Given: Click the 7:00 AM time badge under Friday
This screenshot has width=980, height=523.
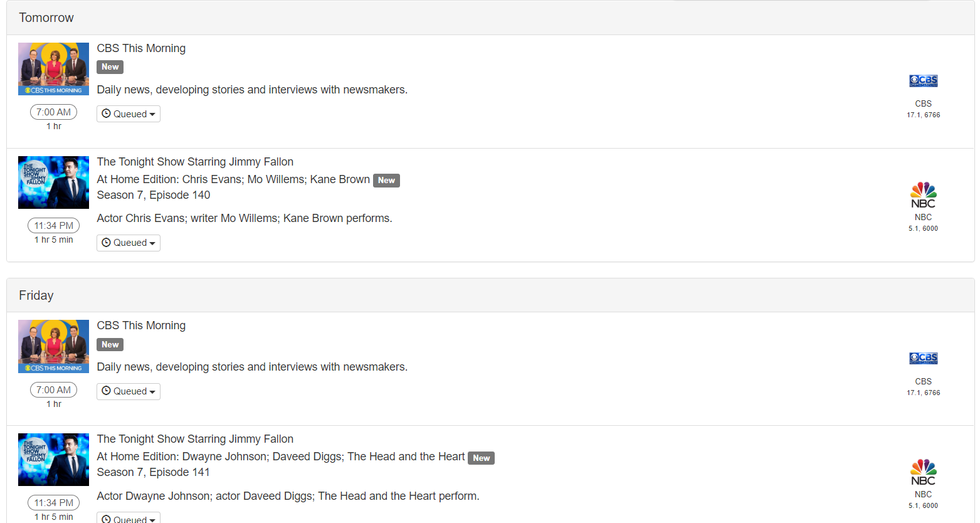Looking at the screenshot, I should [x=53, y=390].
